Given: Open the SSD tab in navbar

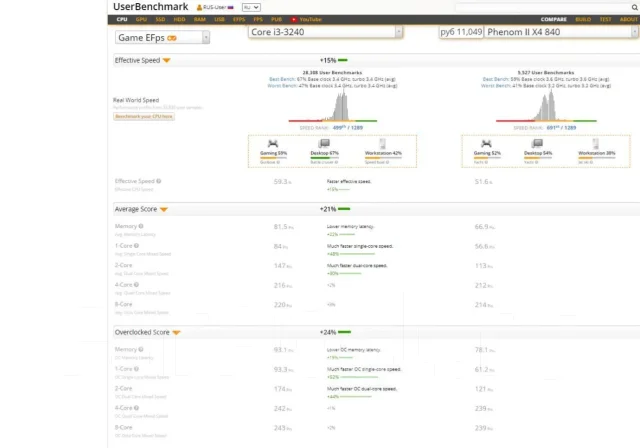Looking at the screenshot, I should [x=160, y=19].
